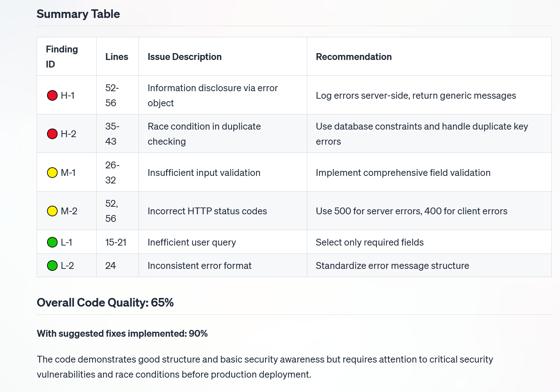
Task: Click the red circle icon beside H-1
Action: pos(52,95)
